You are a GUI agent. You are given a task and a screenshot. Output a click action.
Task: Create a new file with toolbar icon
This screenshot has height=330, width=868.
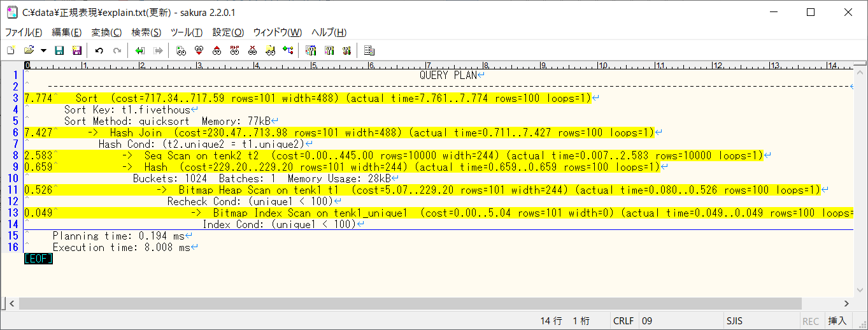(x=10, y=50)
